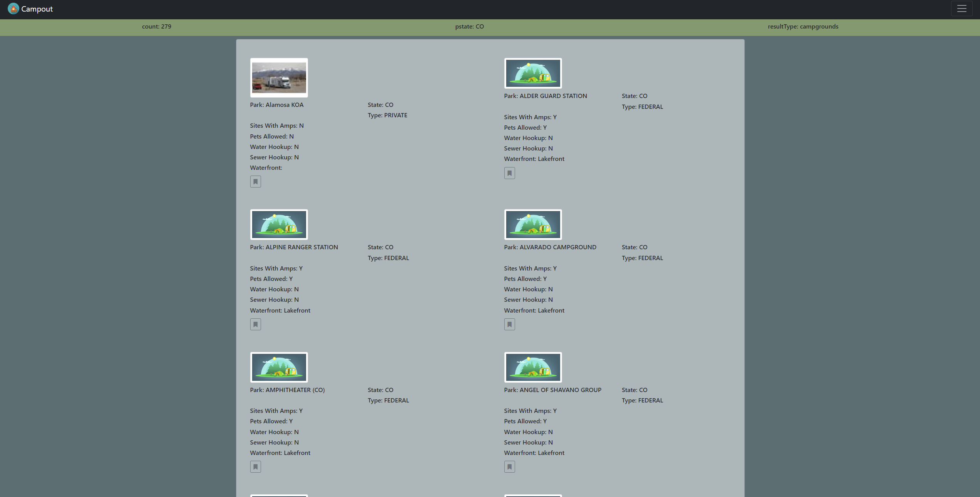Click ALVARADO CAMPGROUND campsite illustration
980x497 pixels.
tap(533, 225)
